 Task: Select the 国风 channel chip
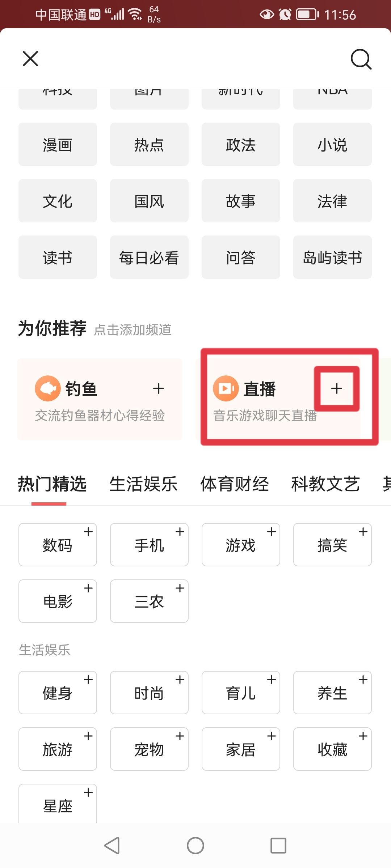click(x=149, y=201)
